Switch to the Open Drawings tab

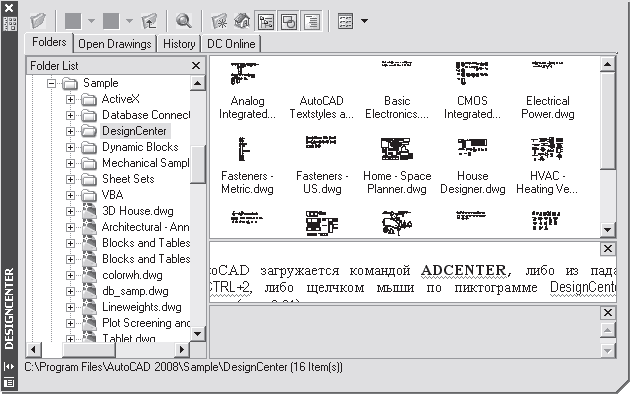click(x=115, y=44)
